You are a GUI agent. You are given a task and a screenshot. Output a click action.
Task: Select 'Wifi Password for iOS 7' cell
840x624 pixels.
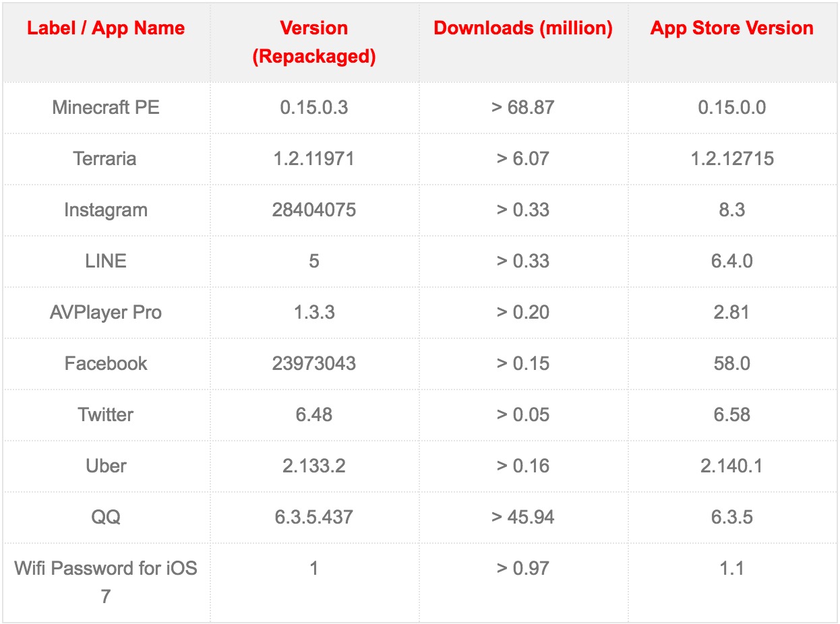[106, 582]
